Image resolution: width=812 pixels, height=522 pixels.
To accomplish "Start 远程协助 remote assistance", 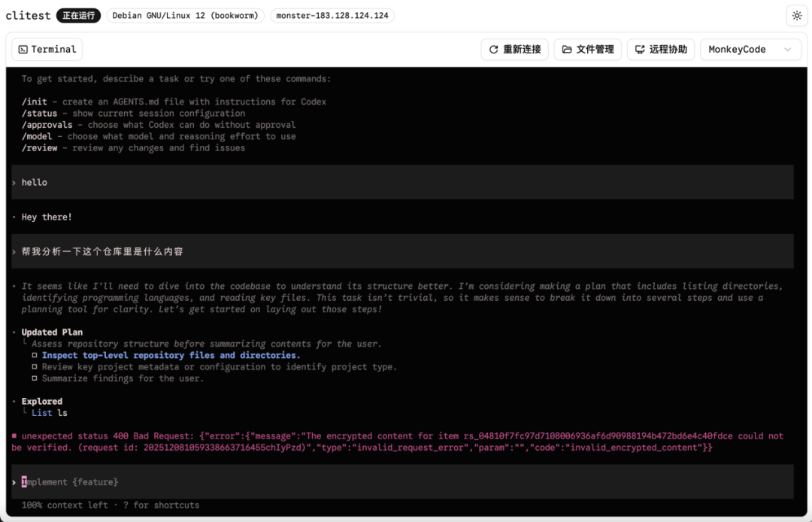I will tap(660, 49).
